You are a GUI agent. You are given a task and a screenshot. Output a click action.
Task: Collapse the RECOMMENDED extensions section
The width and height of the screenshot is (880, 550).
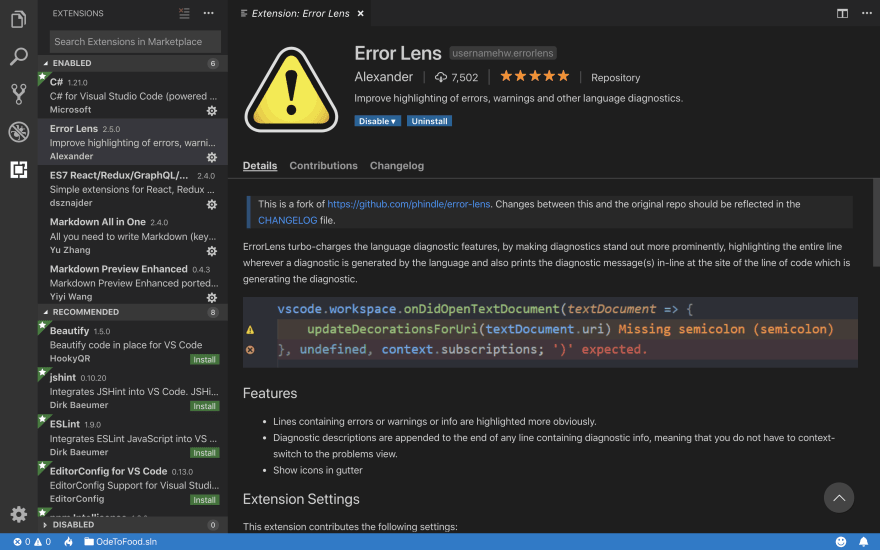coord(132,312)
